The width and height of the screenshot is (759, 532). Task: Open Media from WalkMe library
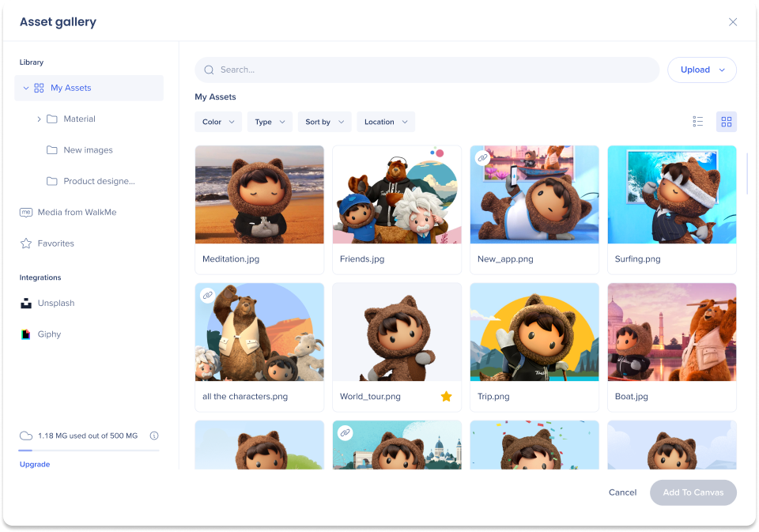[x=77, y=212]
